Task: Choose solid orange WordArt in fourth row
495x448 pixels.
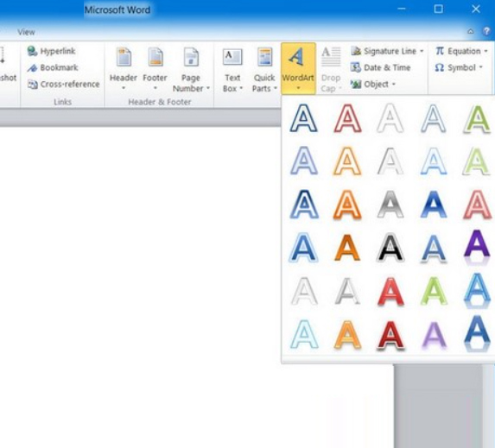Action: pos(347,248)
